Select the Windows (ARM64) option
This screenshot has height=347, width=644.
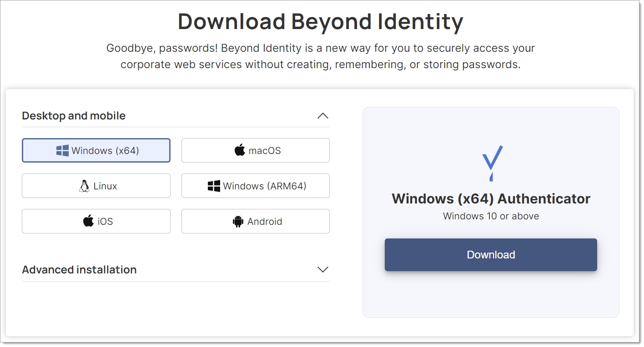click(255, 185)
